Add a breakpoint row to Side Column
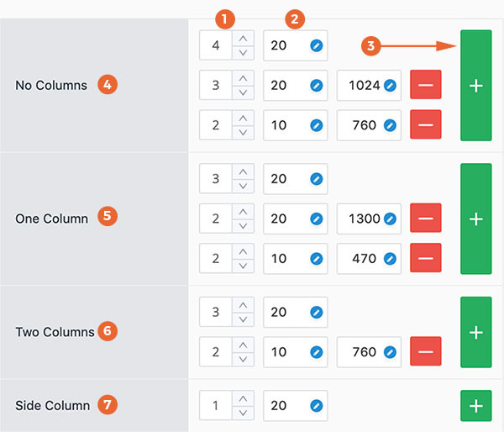 point(476,406)
